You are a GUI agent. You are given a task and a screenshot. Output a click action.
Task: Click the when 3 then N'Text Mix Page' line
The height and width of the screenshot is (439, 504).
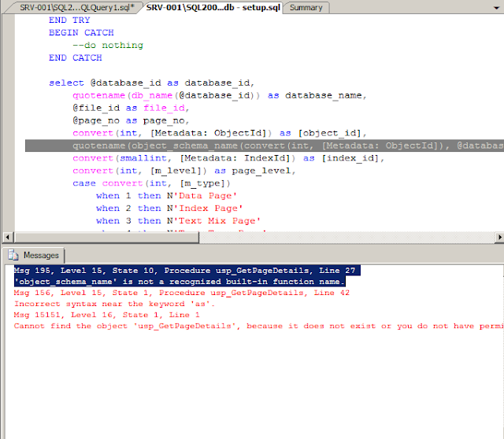[179, 220]
